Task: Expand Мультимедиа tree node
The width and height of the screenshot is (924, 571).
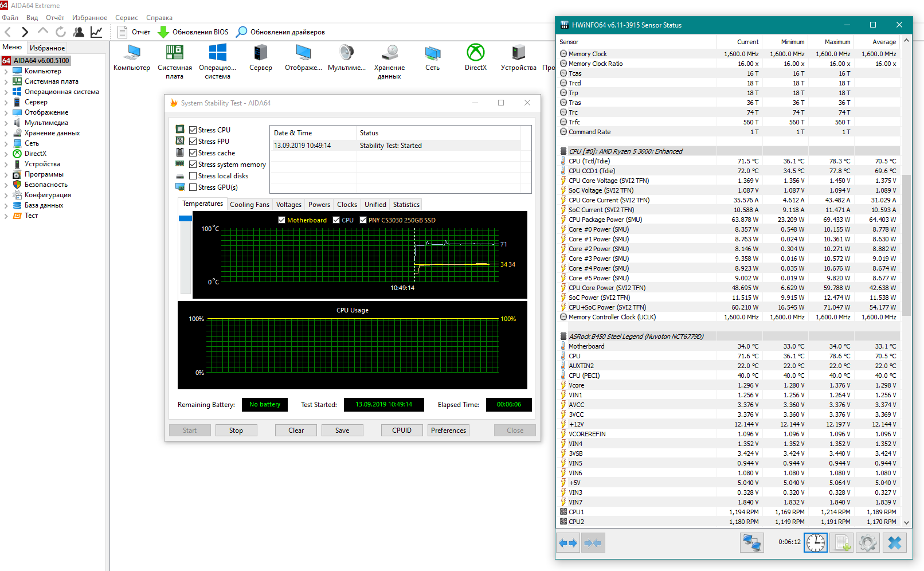Action: (6, 123)
